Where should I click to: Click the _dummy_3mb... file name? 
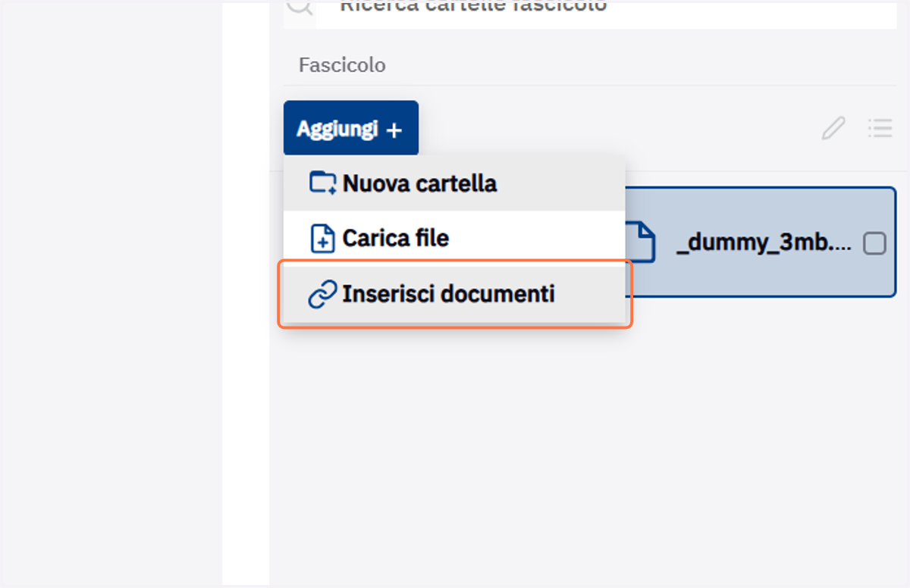764,244
